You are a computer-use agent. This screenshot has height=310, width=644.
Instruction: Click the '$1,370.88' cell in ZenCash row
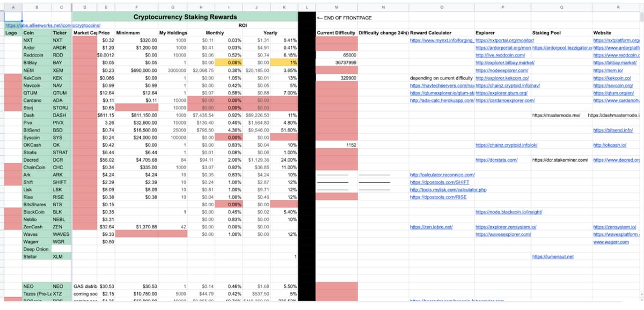coord(137,227)
